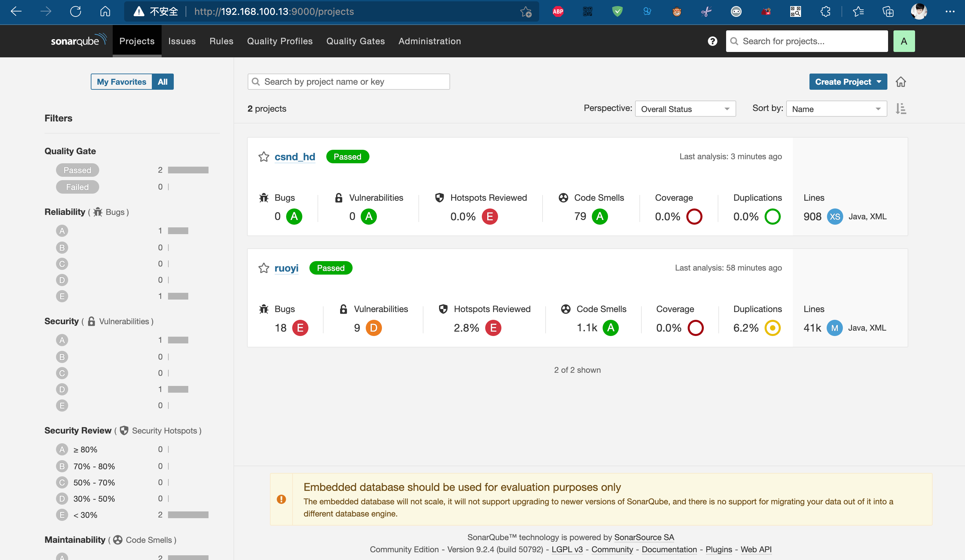The image size is (965, 560).
Task: Open the Documentation footer link
Action: (x=669, y=549)
